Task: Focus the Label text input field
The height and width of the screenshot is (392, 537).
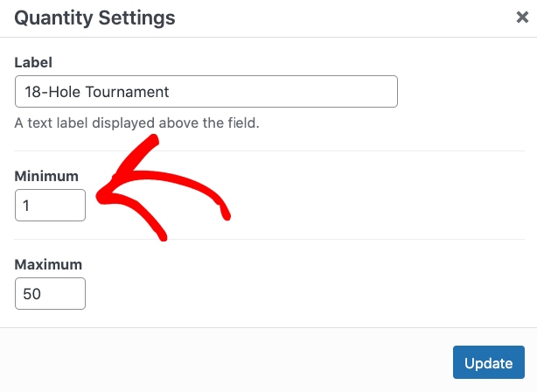Action: [x=206, y=92]
